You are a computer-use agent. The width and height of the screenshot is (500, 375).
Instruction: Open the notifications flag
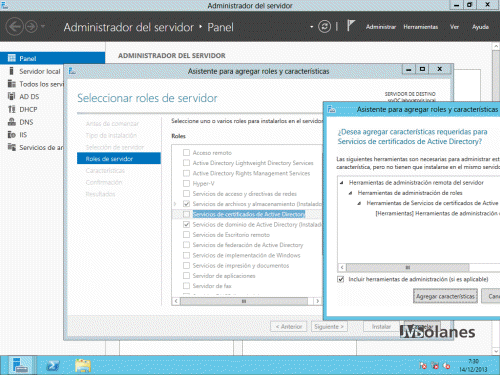click(350, 26)
